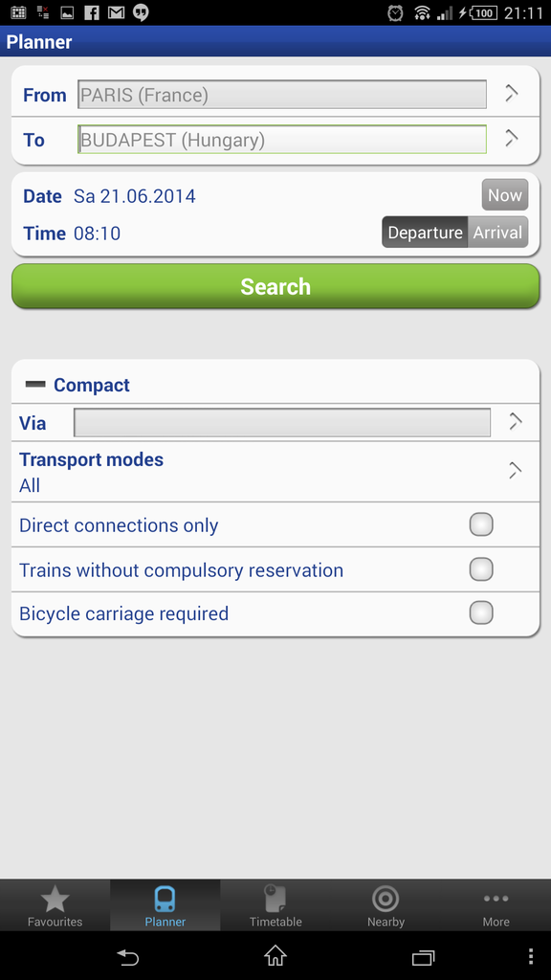Open the Favourites star icon

(55, 899)
